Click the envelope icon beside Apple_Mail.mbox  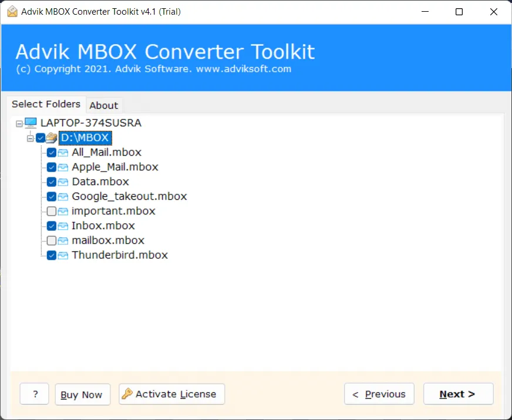point(62,167)
